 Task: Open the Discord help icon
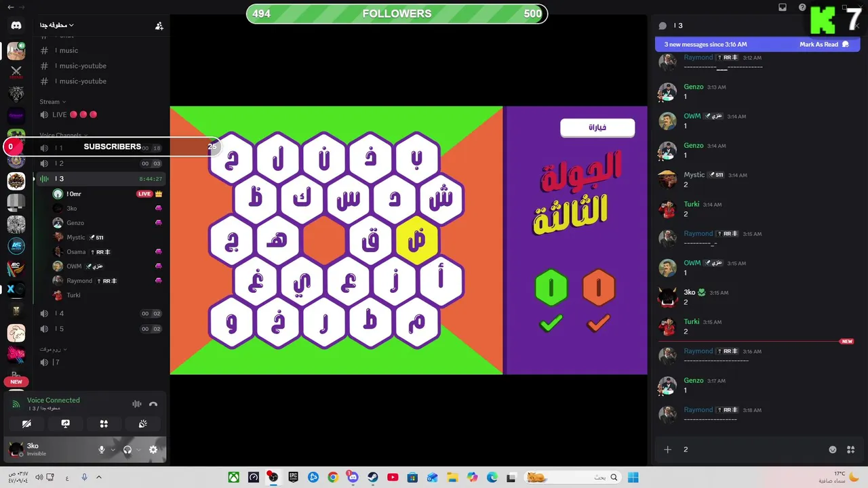coord(803,7)
